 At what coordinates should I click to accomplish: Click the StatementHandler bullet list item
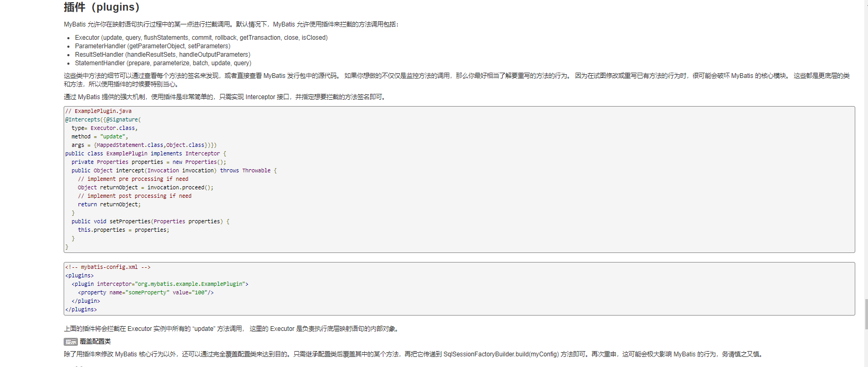[x=163, y=63]
